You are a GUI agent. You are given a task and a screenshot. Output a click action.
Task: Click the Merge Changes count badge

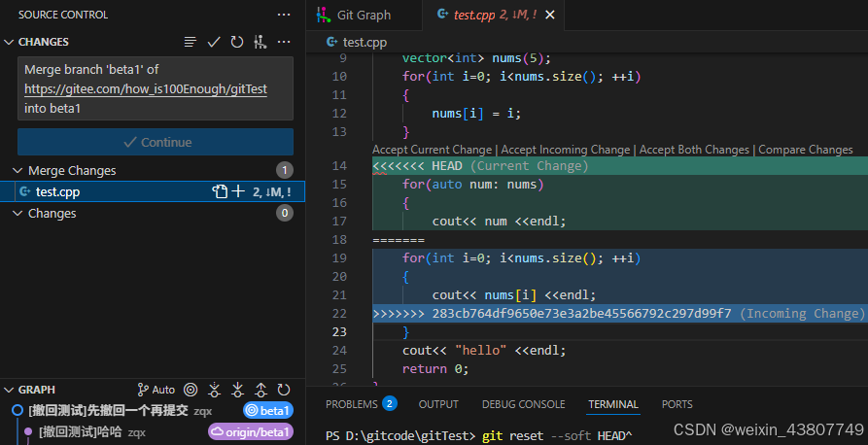[285, 170]
